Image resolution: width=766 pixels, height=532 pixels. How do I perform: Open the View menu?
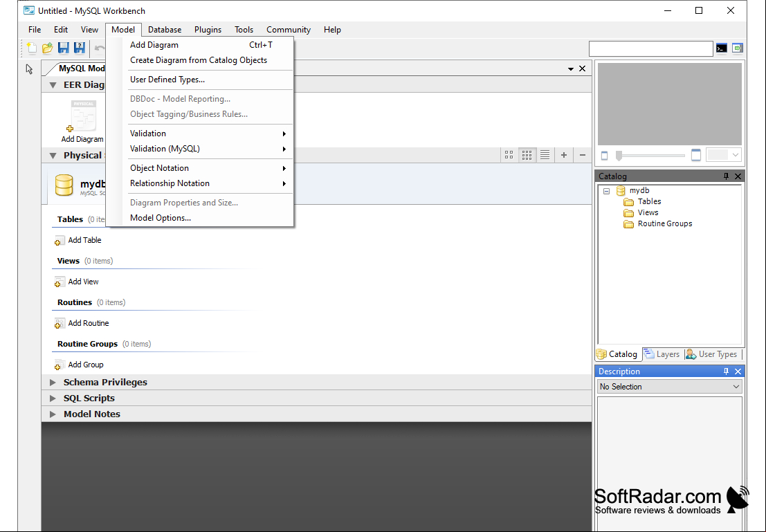[89, 29]
